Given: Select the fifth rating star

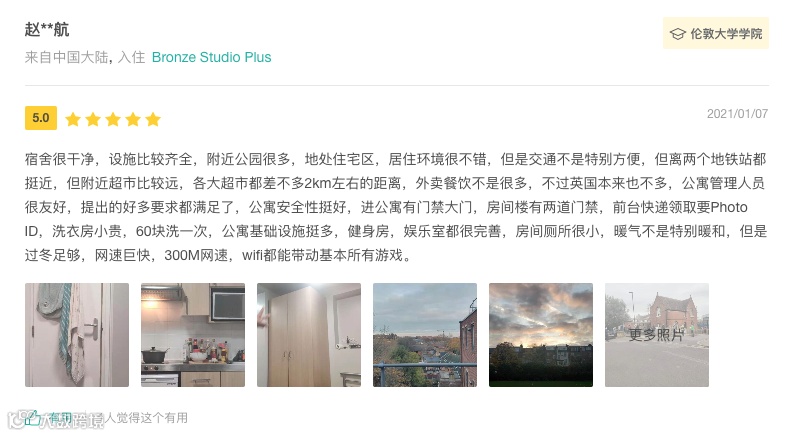Looking at the screenshot, I should tap(153, 119).
